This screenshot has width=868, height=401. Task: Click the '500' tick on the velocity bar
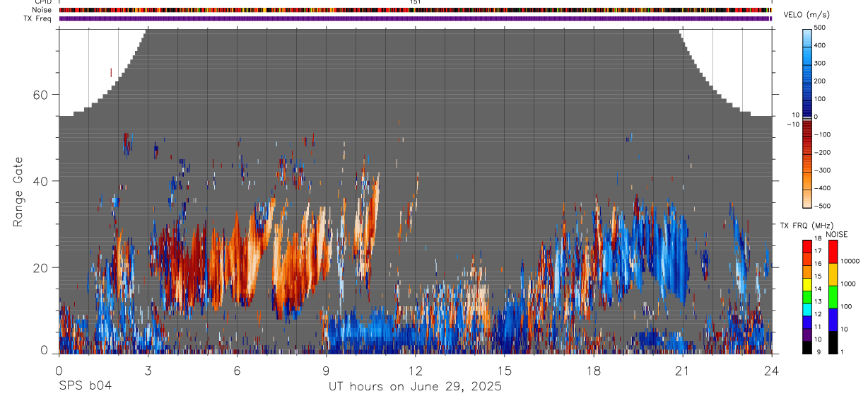tap(821, 28)
